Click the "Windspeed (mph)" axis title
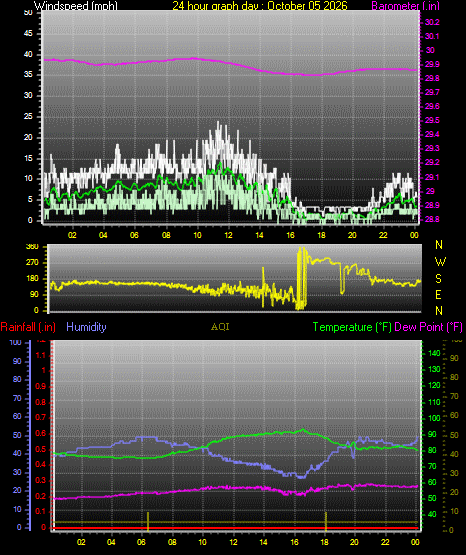The image size is (466, 555). pyautogui.click(x=75, y=6)
